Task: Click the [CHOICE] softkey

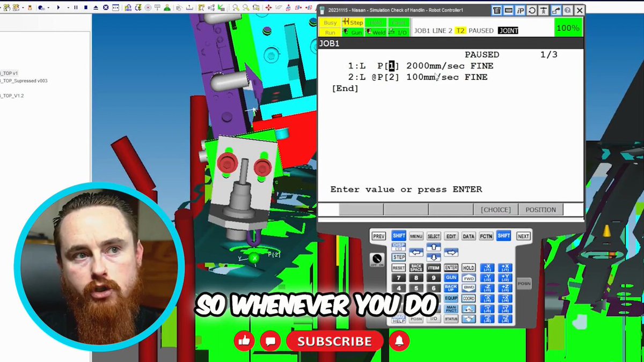Action: [x=496, y=210]
